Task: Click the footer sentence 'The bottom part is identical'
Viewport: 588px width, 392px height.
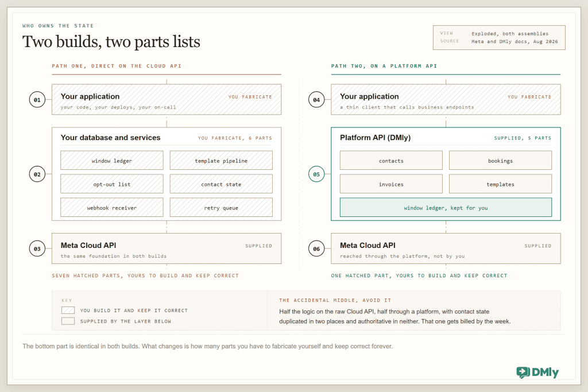Action: 207,346
